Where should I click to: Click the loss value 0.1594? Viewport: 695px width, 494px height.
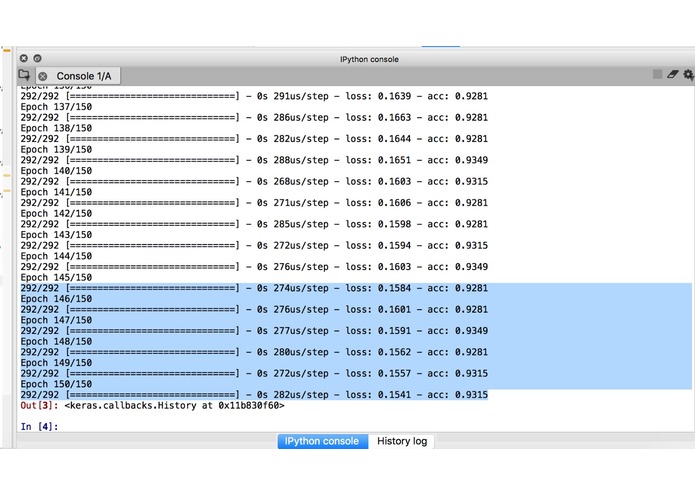[x=394, y=245]
